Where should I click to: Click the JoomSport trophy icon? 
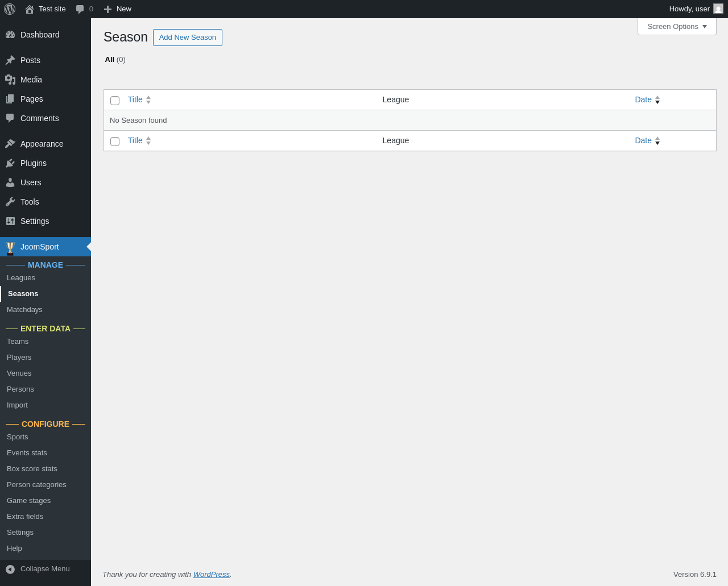[10, 248]
